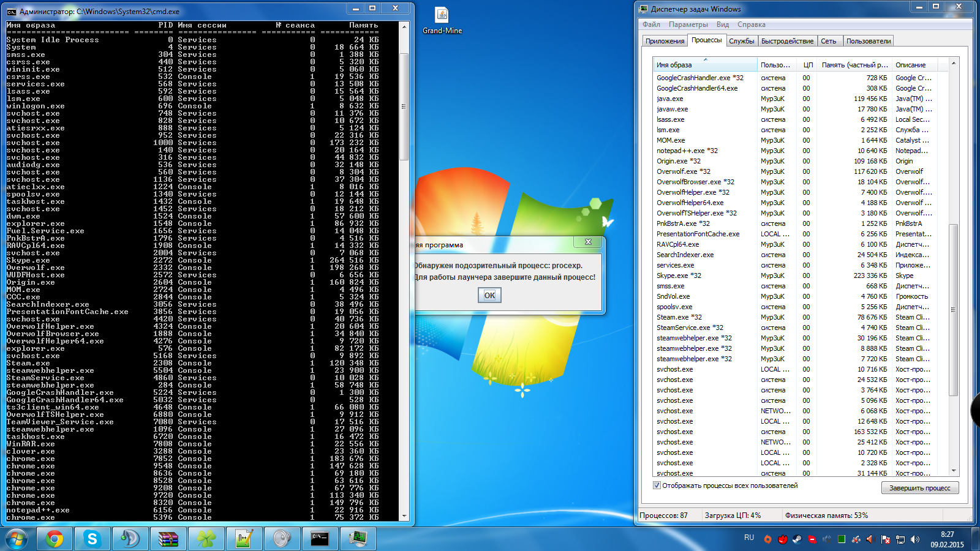Switch to the cmd.exe taskbar button
The height and width of the screenshot is (551, 980).
pyautogui.click(x=320, y=539)
